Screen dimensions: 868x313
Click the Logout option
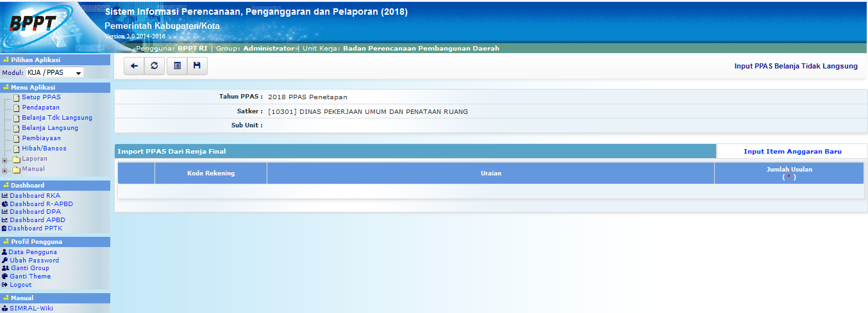coord(21,285)
